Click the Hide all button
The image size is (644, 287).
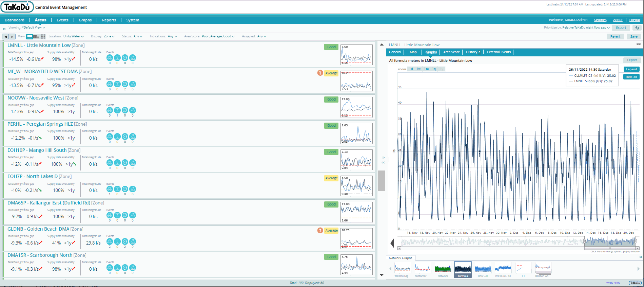click(631, 77)
